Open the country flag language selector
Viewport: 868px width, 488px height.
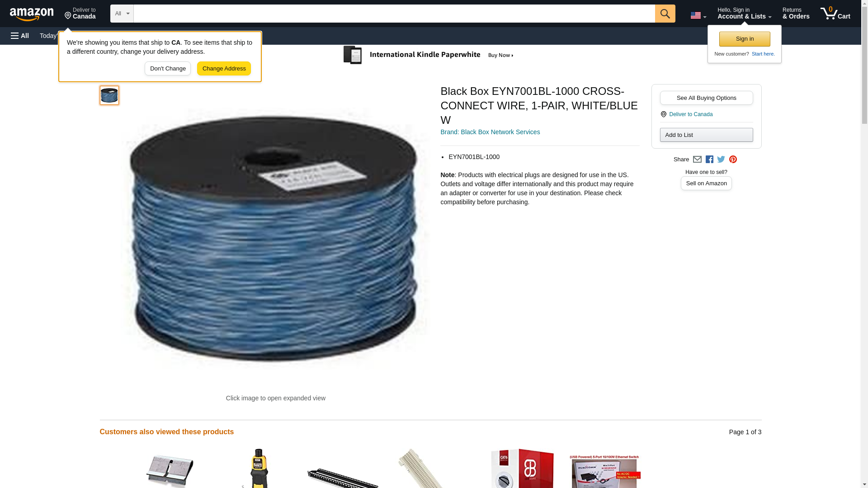tap(698, 15)
